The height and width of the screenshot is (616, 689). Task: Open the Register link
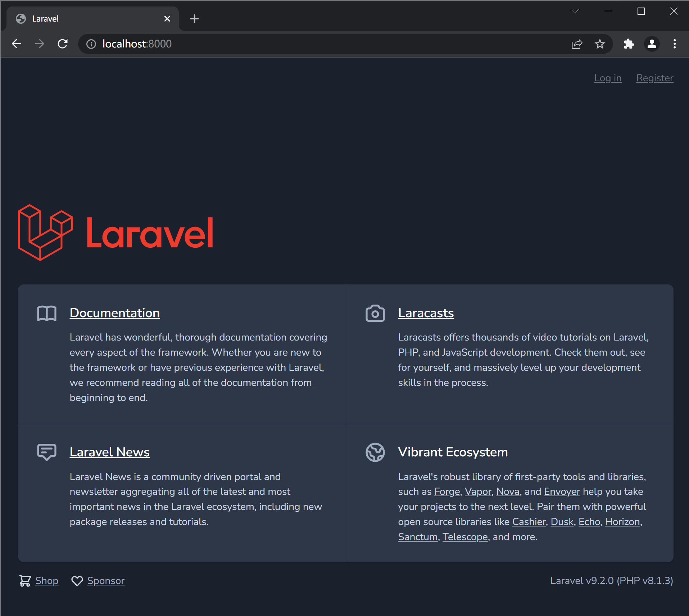click(655, 78)
